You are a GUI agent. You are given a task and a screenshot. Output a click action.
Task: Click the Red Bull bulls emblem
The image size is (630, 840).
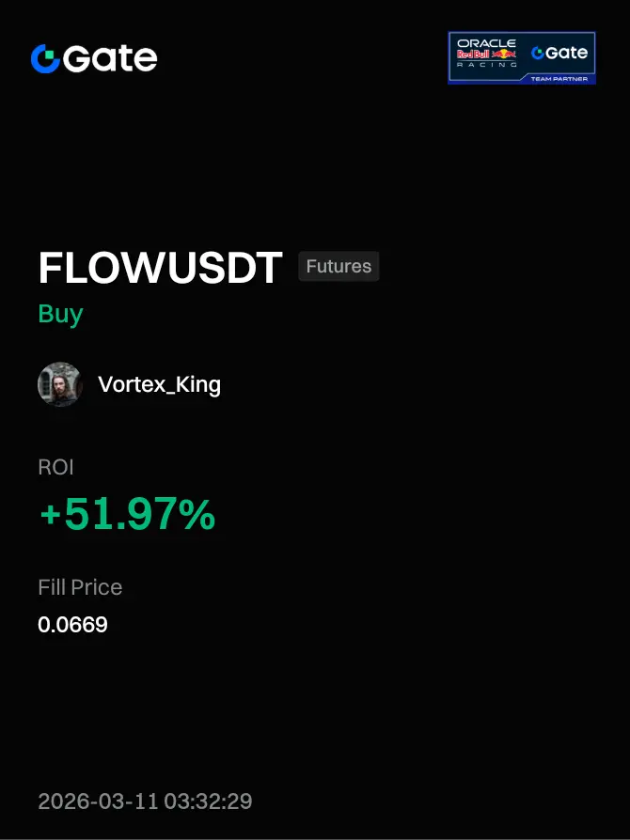[x=504, y=54]
